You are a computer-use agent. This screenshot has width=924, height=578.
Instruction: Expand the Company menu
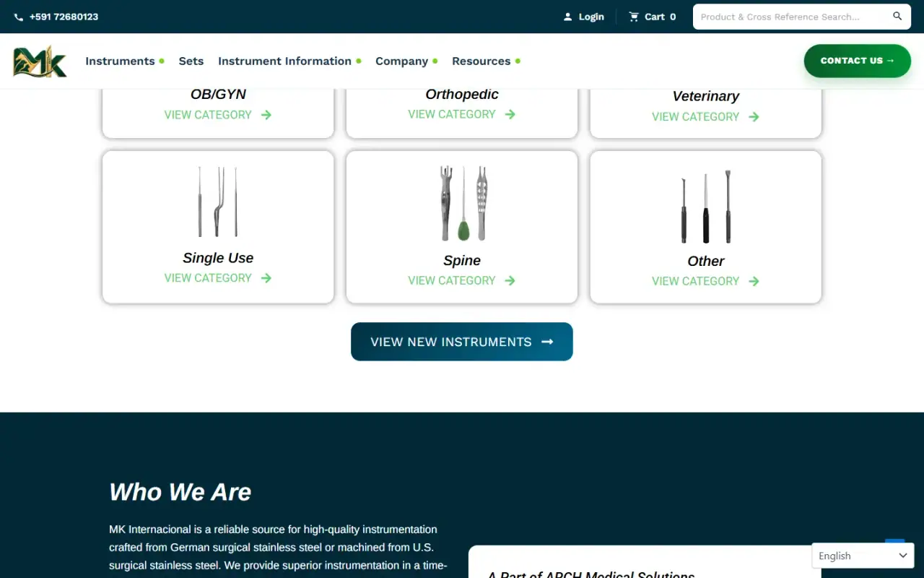[x=406, y=61]
